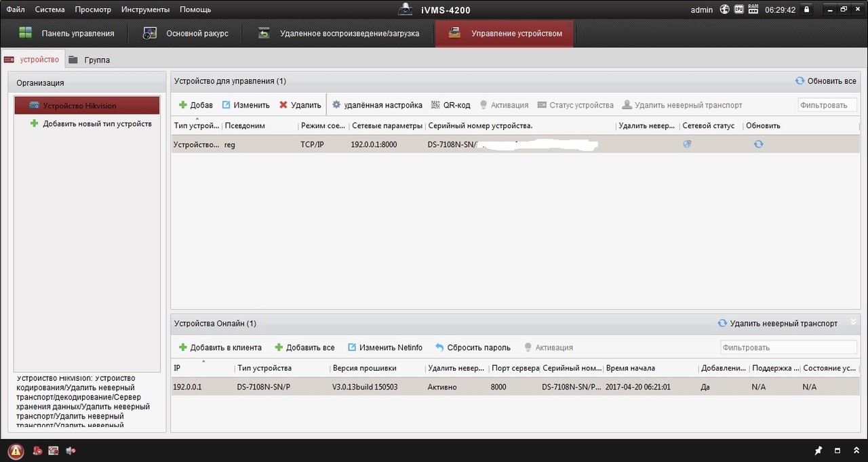The height and width of the screenshot is (462, 868).
Task: Click Обновить все refresh link
Action: point(825,81)
